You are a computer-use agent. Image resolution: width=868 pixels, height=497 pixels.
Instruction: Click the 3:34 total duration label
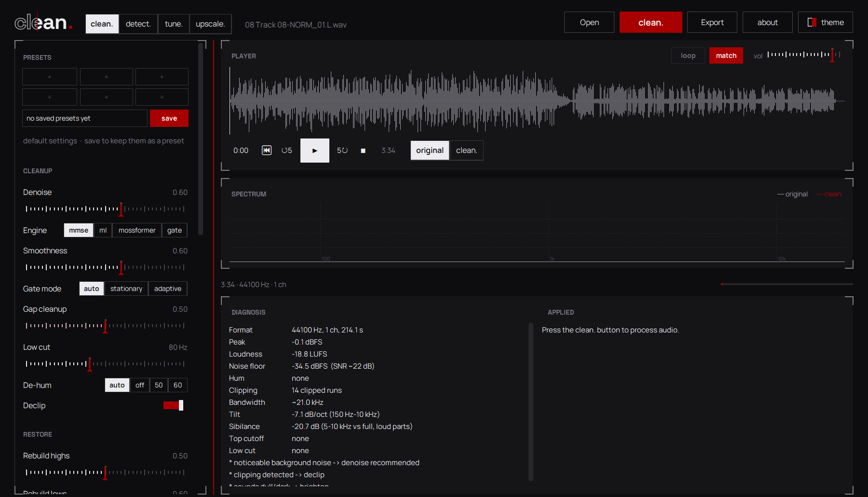(x=388, y=151)
